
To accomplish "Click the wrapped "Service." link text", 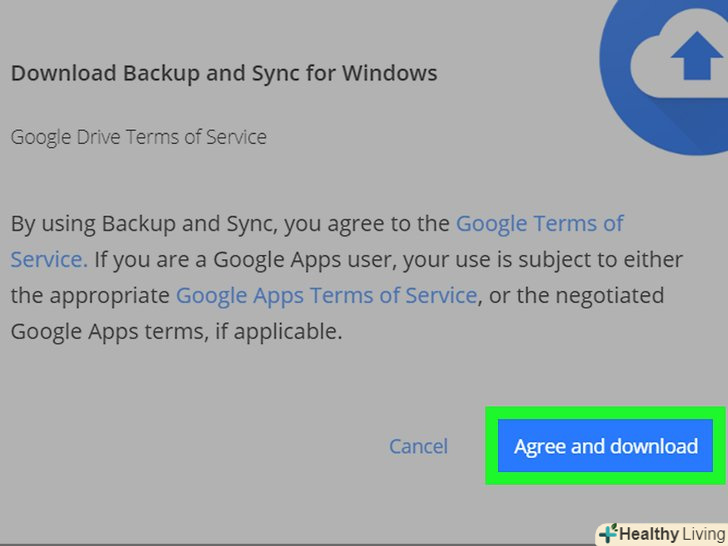I will (49, 259).
